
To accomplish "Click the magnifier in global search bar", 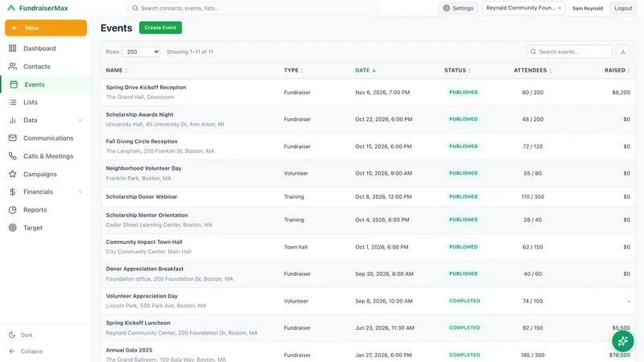I will (135, 8).
